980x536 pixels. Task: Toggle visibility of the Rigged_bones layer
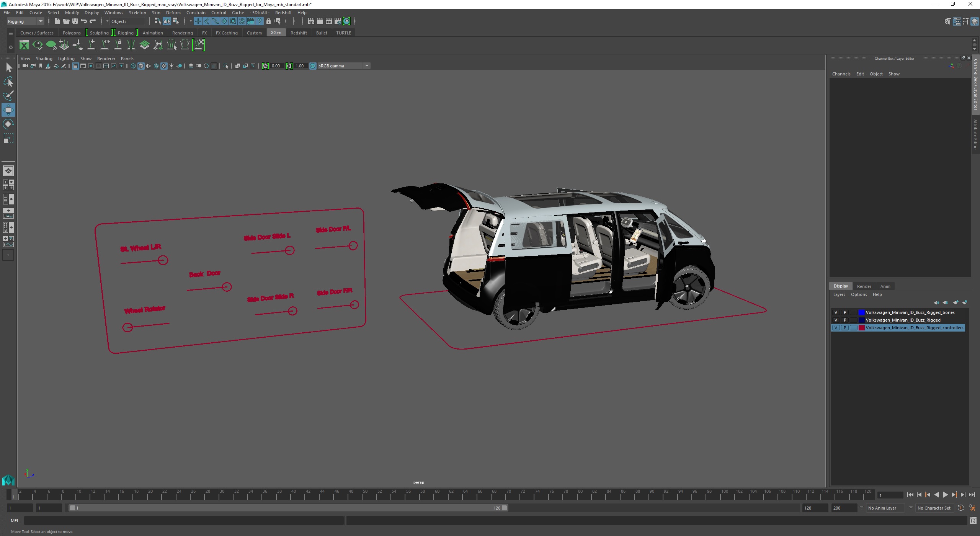click(836, 312)
